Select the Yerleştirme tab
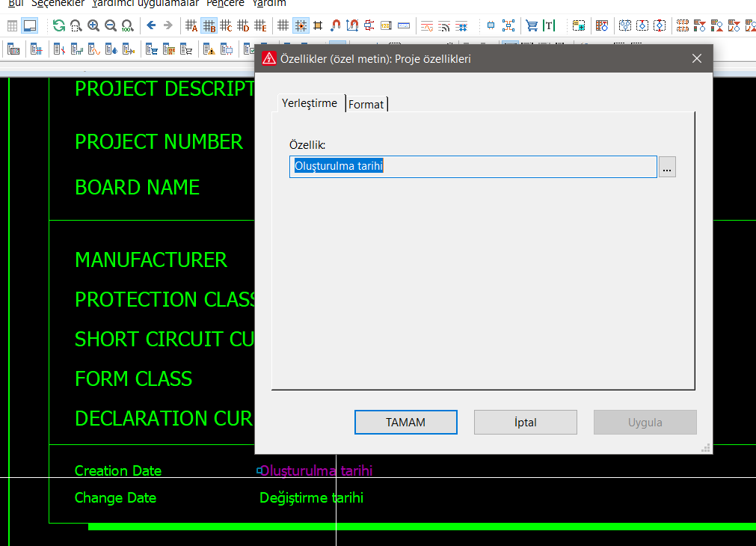The image size is (756, 546). click(x=310, y=103)
